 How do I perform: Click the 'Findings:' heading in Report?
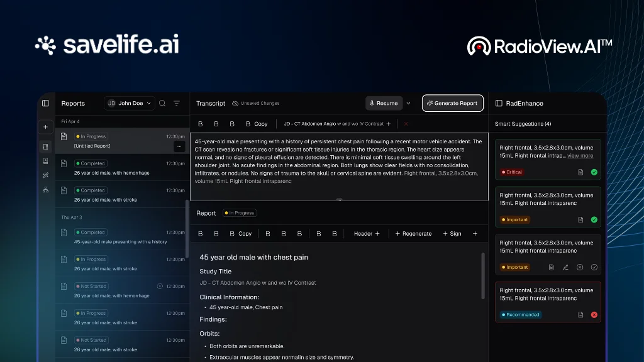pos(213,319)
